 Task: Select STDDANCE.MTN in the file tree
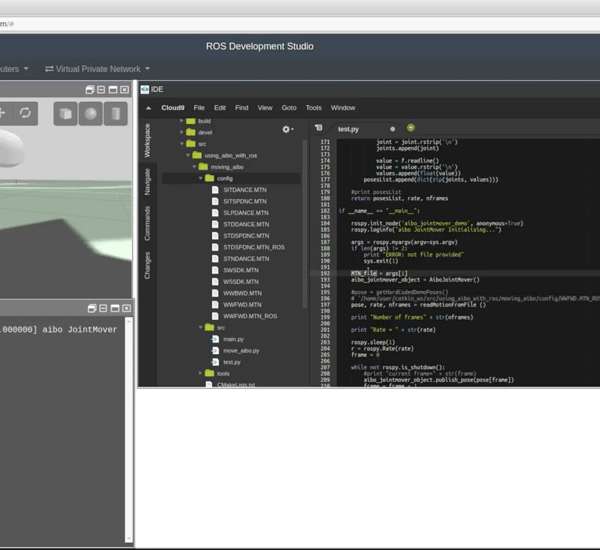tap(246, 224)
